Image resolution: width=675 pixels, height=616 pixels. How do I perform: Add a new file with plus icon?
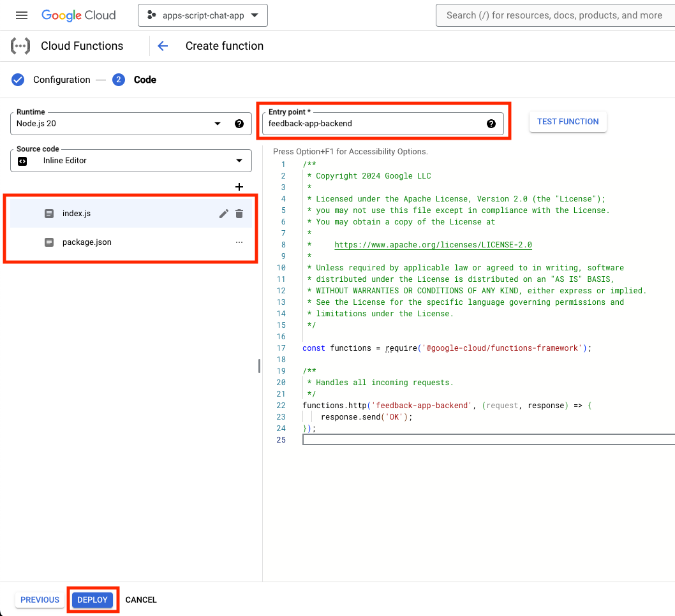click(239, 187)
